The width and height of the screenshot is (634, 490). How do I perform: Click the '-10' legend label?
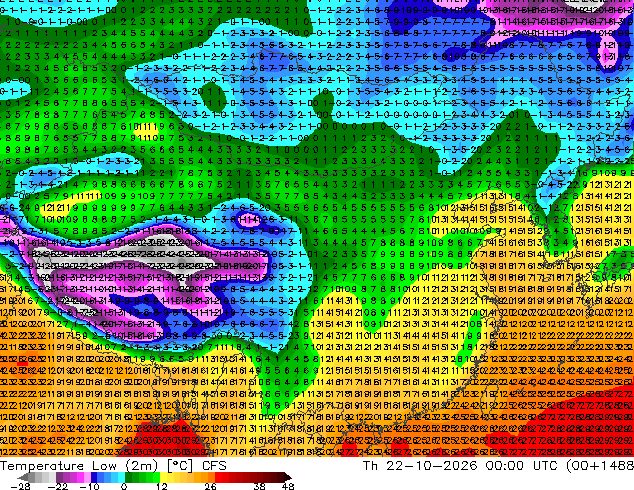pos(89,486)
